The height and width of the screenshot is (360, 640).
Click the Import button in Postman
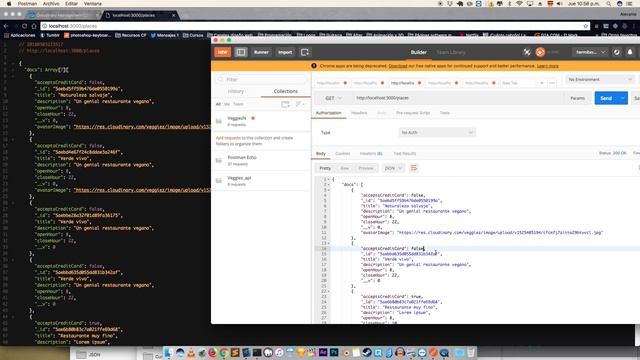[285, 52]
